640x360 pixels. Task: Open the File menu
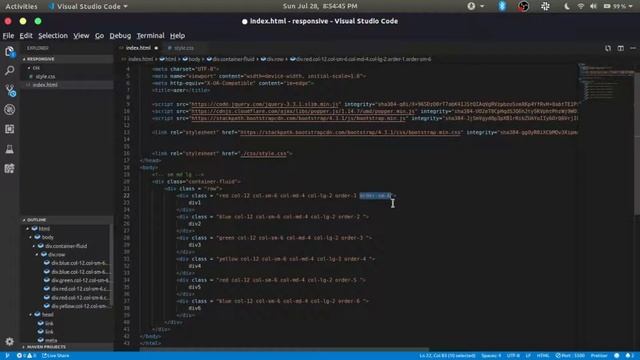click(x=8, y=36)
